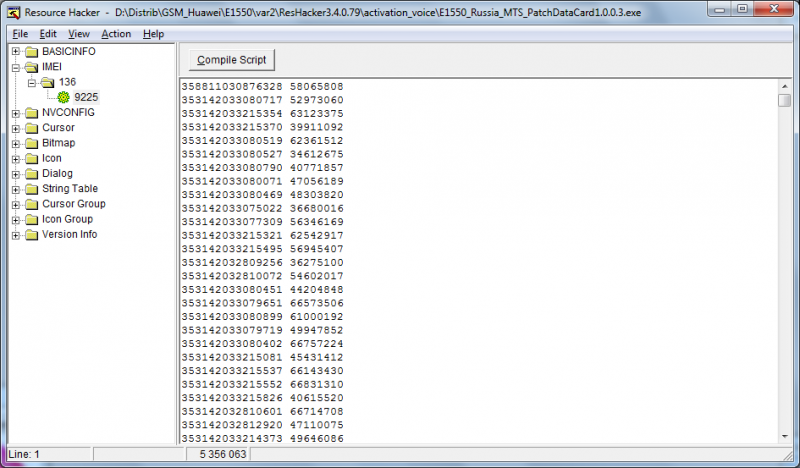The height and width of the screenshot is (468, 800).
Task: Click the Cursor folder icon
Action: pyautogui.click(x=32, y=128)
